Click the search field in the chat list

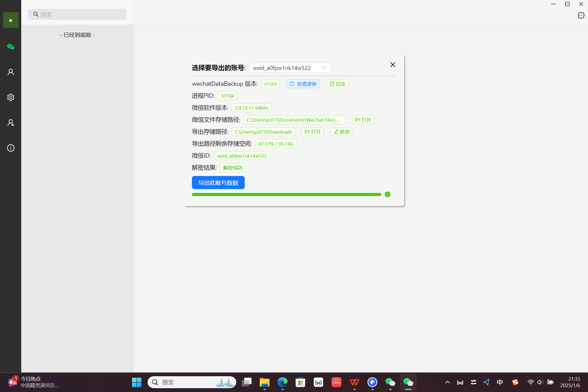pos(77,14)
